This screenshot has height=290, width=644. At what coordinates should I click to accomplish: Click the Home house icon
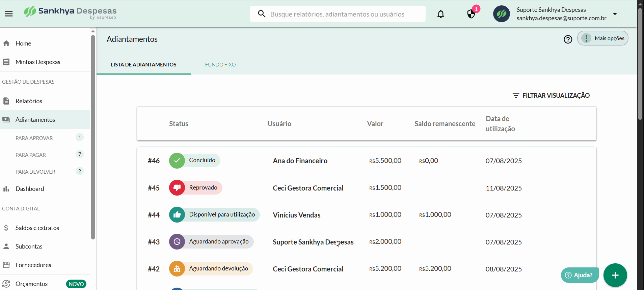6,43
